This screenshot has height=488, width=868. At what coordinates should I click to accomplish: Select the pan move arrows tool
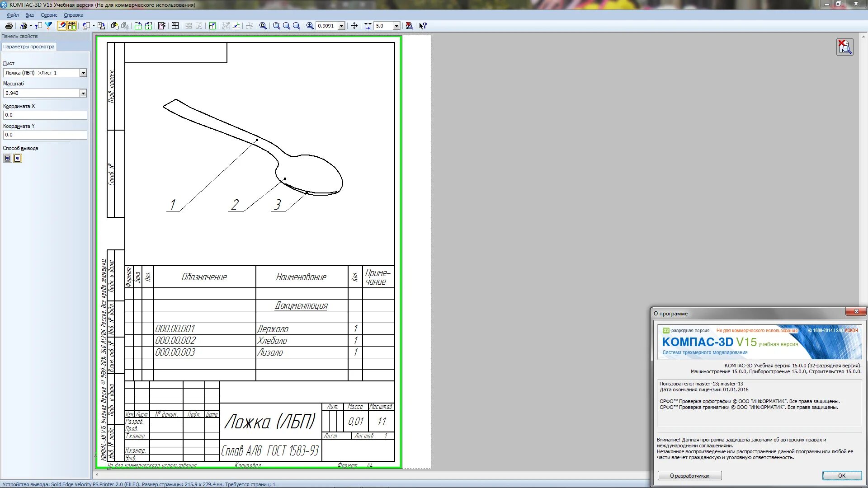pyautogui.click(x=354, y=26)
